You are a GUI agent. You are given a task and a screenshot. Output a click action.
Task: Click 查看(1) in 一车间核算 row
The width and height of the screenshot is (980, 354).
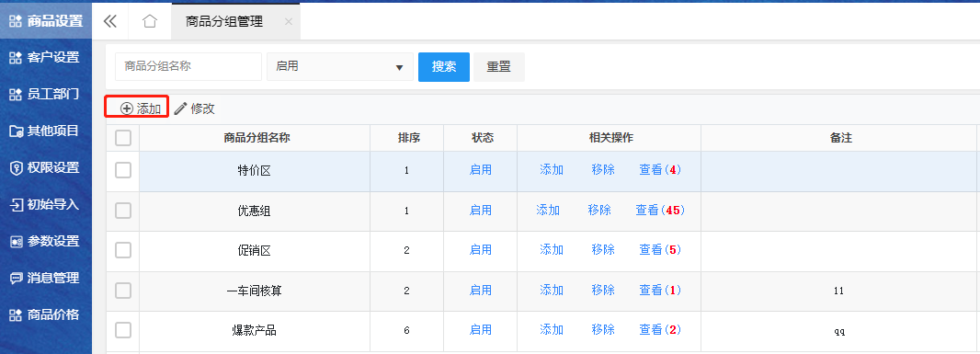tap(660, 291)
